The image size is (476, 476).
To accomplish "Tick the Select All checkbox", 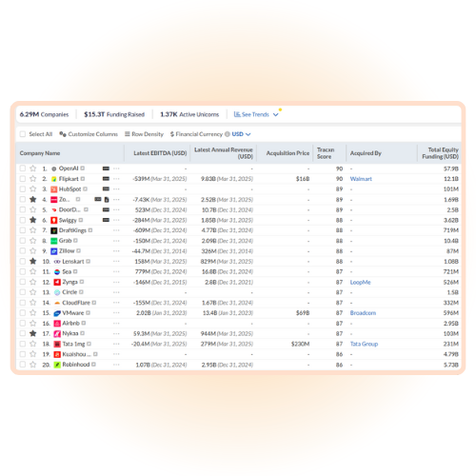I will pos(23,134).
